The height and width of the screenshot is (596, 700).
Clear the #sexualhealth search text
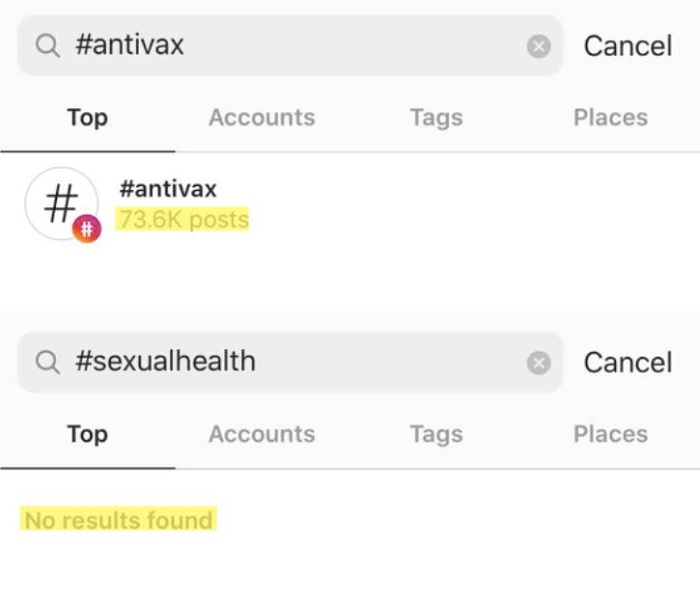pos(538,362)
